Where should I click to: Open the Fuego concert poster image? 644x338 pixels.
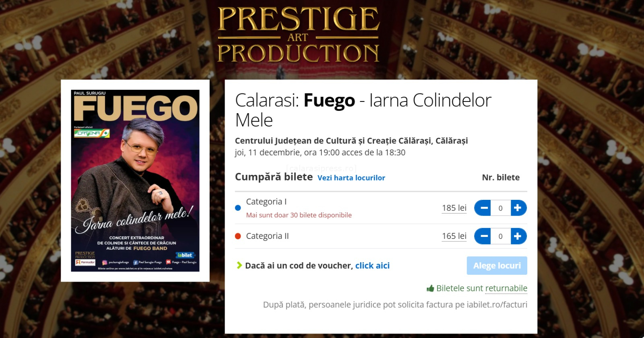(135, 180)
